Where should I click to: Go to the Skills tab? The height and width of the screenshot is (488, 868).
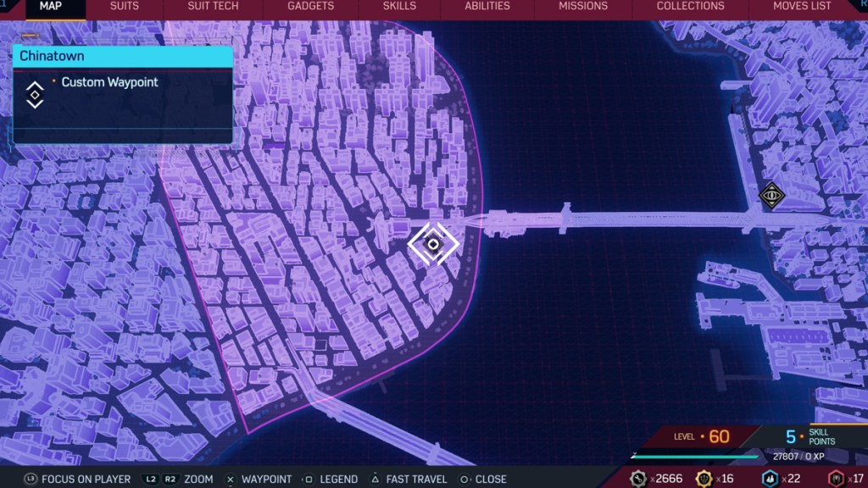[x=399, y=6]
